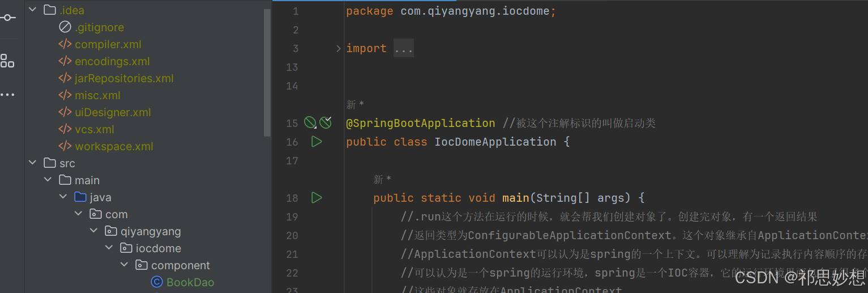Click line number 16 in gutter
Screen dimensions: 868x293
click(x=292, y=142)
